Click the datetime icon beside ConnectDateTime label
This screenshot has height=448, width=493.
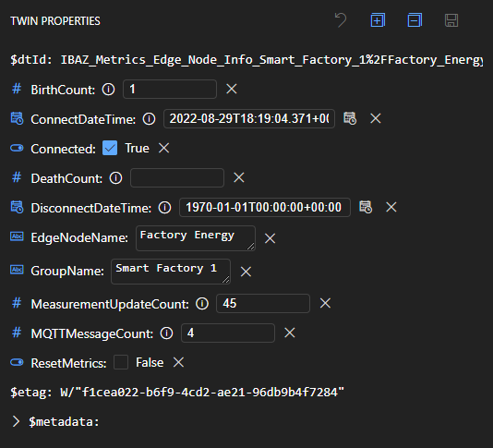click(x=17, y=118)
